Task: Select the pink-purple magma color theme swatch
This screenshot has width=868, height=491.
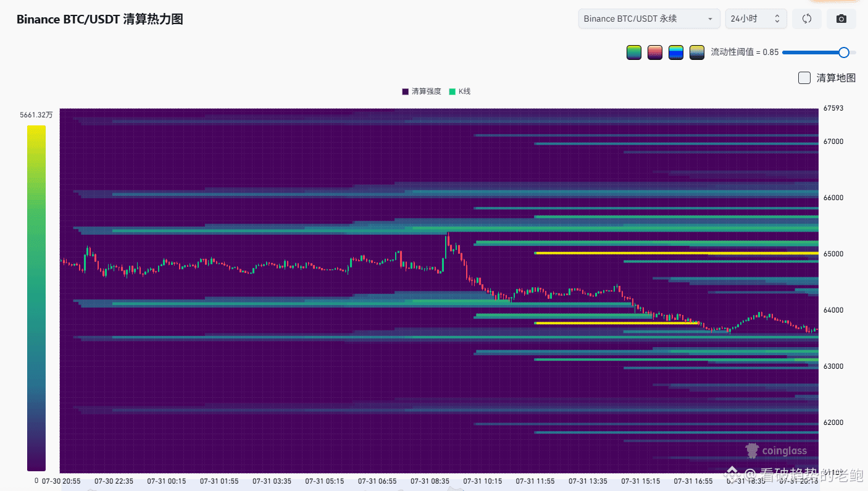Action: [x=655, y=52]
